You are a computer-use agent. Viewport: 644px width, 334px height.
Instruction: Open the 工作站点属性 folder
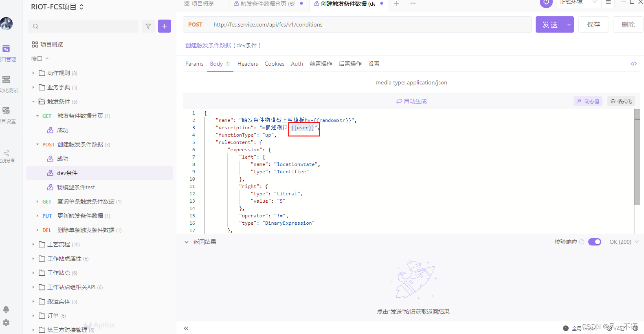tap(99, 259)
